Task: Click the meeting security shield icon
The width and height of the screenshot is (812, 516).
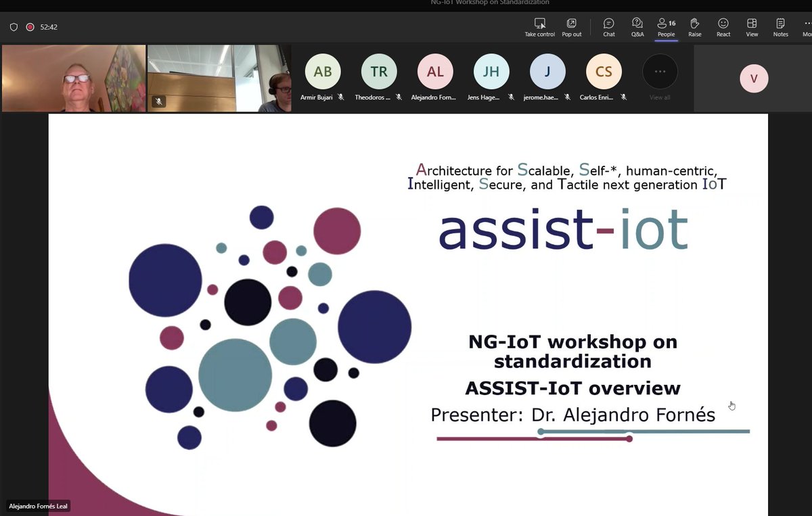Action: (x=14, y=26)
